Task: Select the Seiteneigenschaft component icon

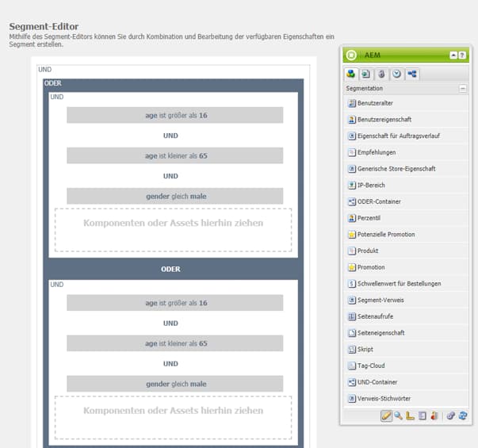Action: click(x=352, y=333)
